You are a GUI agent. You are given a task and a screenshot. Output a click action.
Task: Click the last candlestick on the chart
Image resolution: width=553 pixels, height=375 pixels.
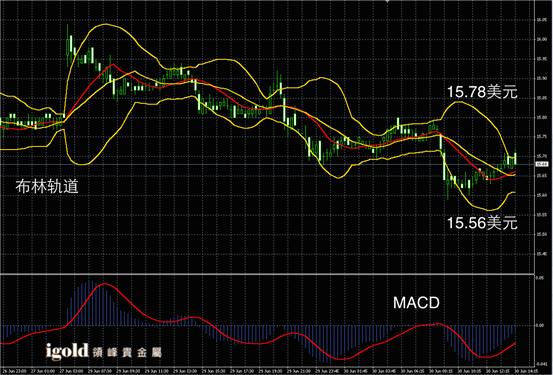click(x=516, y=157)
